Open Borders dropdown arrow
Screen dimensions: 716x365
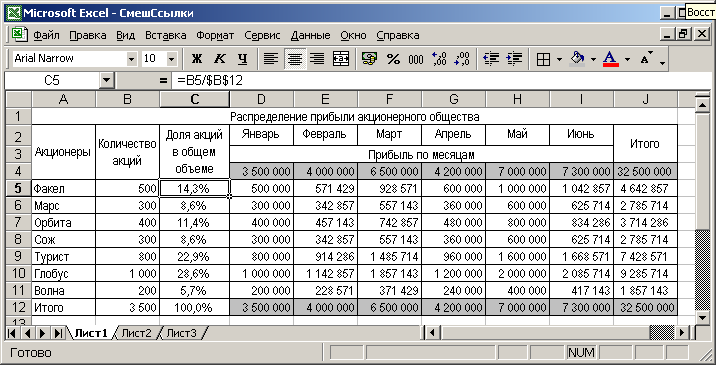point(559,59)
